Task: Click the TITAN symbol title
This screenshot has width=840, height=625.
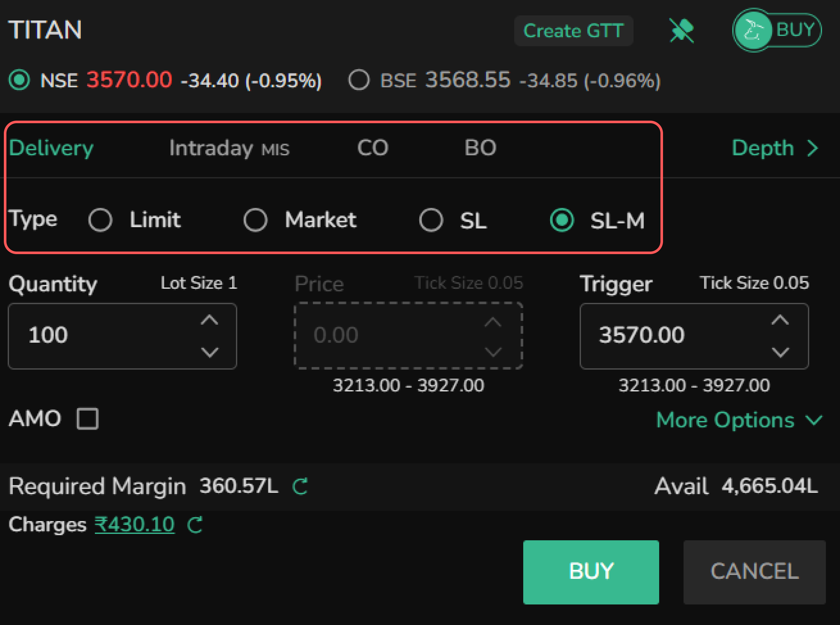Action: (x=45, y=30)
